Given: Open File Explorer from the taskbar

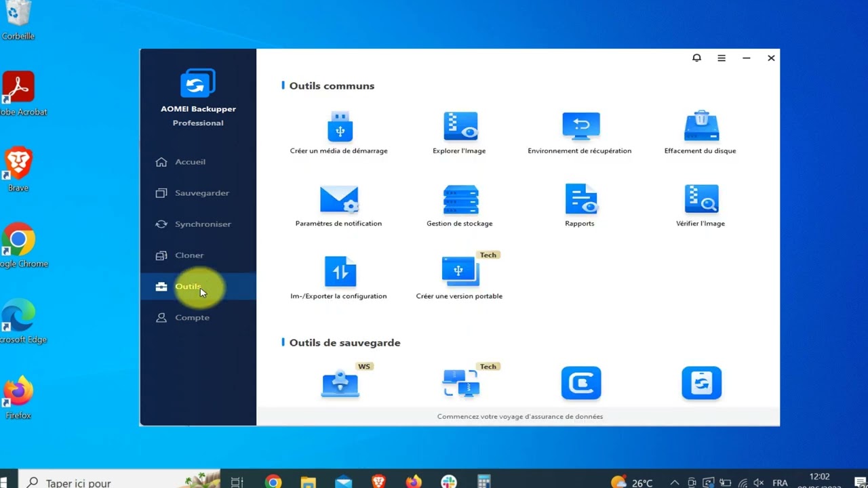Looking at the screenshot, I should coord(309,483).
